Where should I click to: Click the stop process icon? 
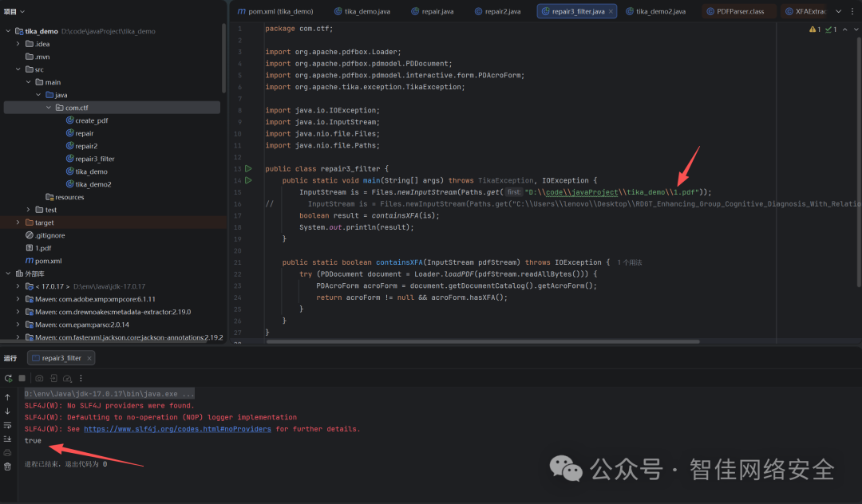pos(22,378)
